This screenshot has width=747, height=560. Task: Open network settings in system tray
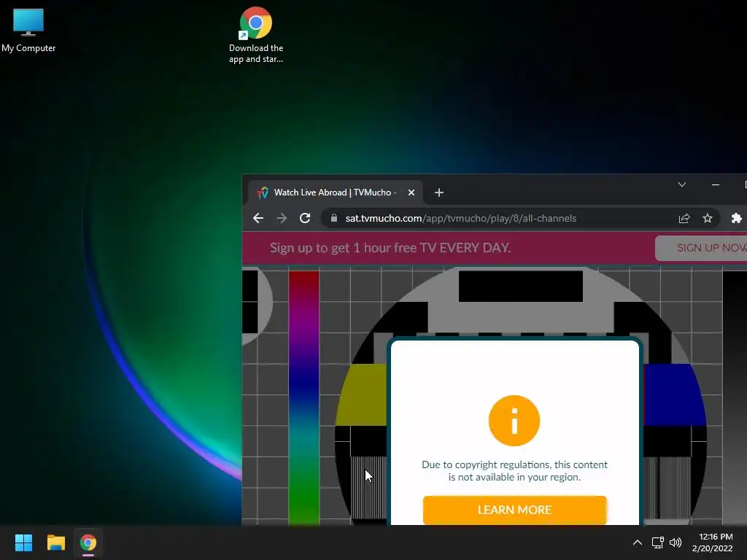pyautogui.click(x=658, y=542)
